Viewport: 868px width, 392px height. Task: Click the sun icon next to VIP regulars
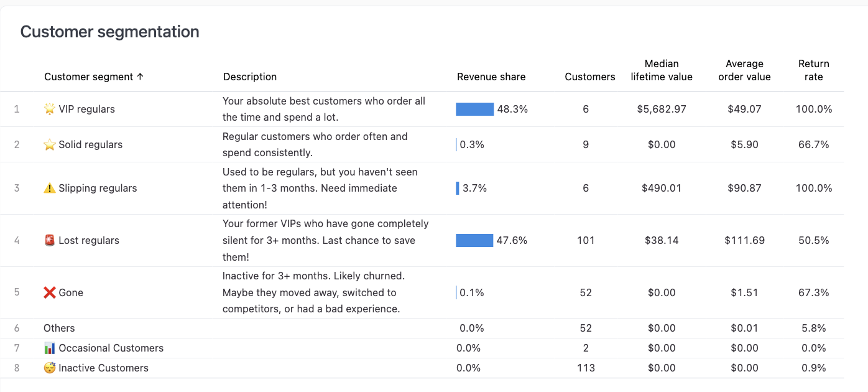pyautogui.click(x=49, y=108)
